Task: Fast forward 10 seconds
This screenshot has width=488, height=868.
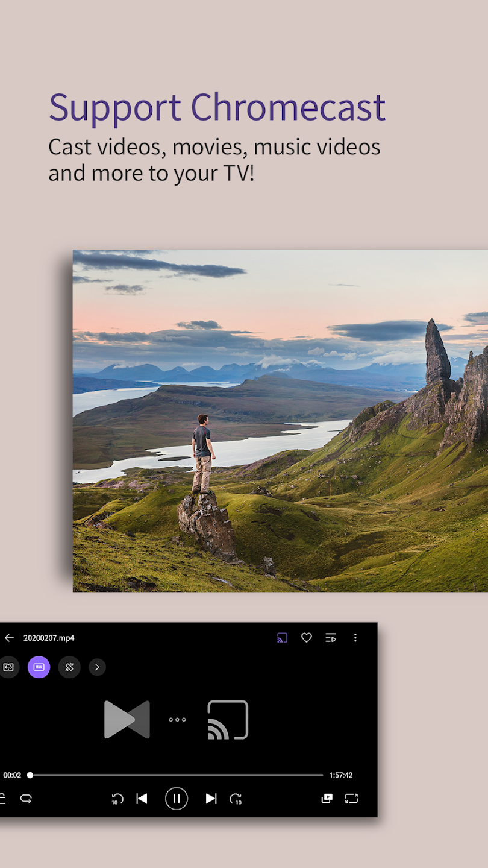Action: 236,799
